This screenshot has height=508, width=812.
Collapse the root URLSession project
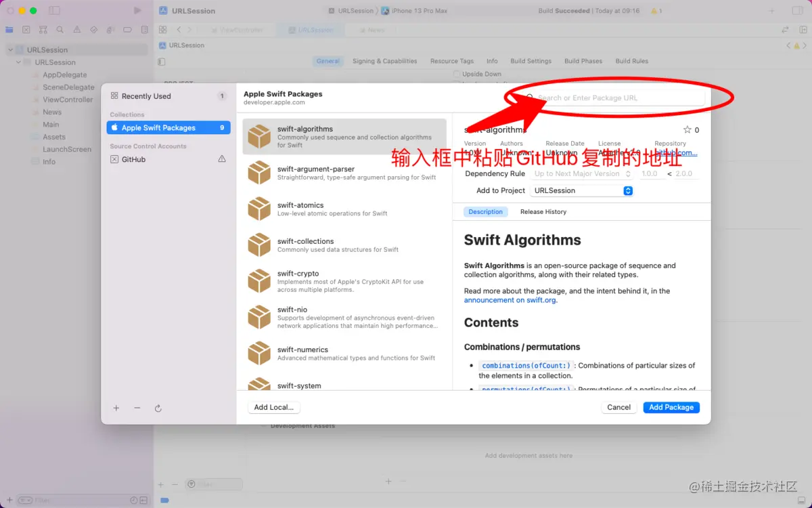[x=10, y=50]
